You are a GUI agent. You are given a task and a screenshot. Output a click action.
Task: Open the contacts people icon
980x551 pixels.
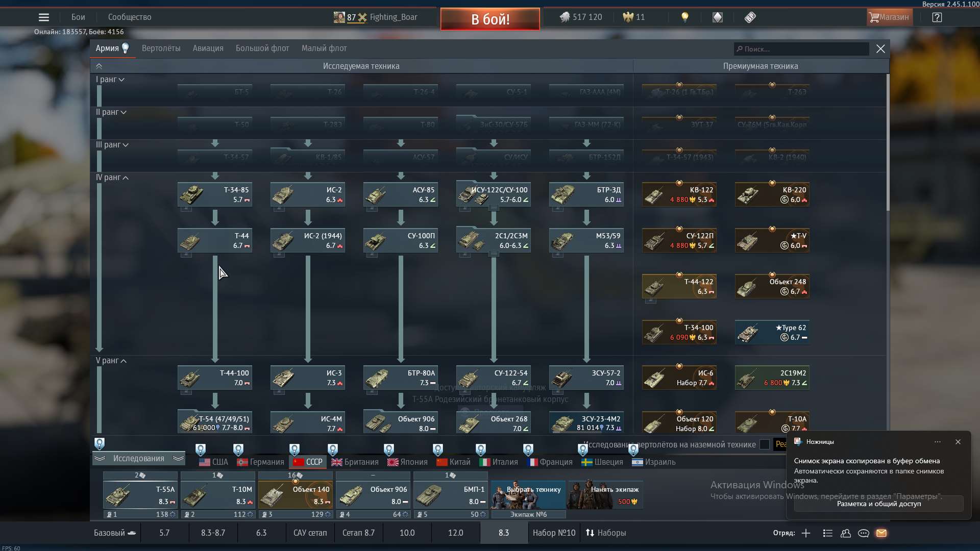point(846,533)
